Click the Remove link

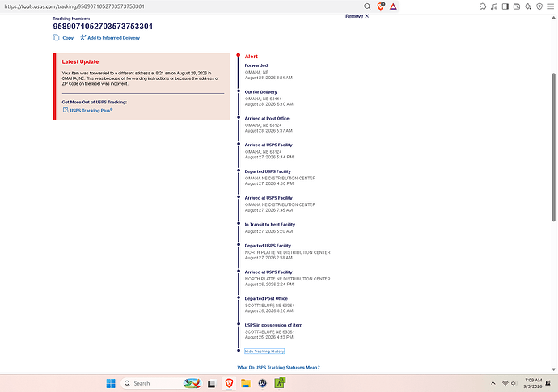354,16
